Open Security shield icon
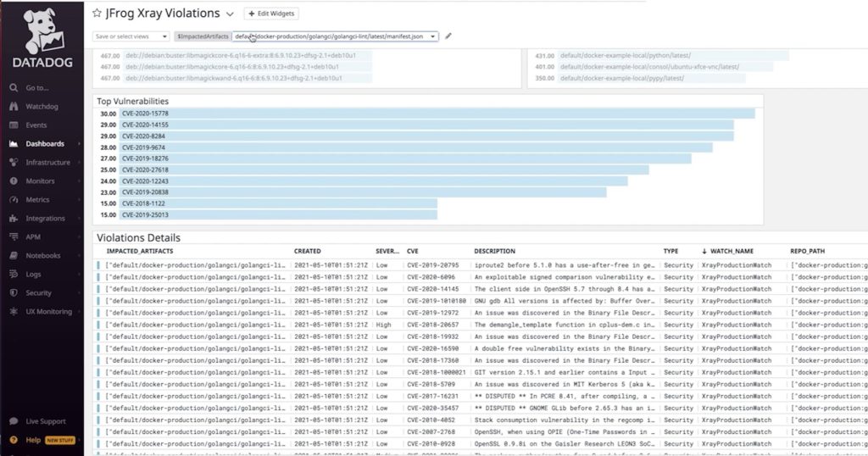868x456 pixels. pos(14,292)
